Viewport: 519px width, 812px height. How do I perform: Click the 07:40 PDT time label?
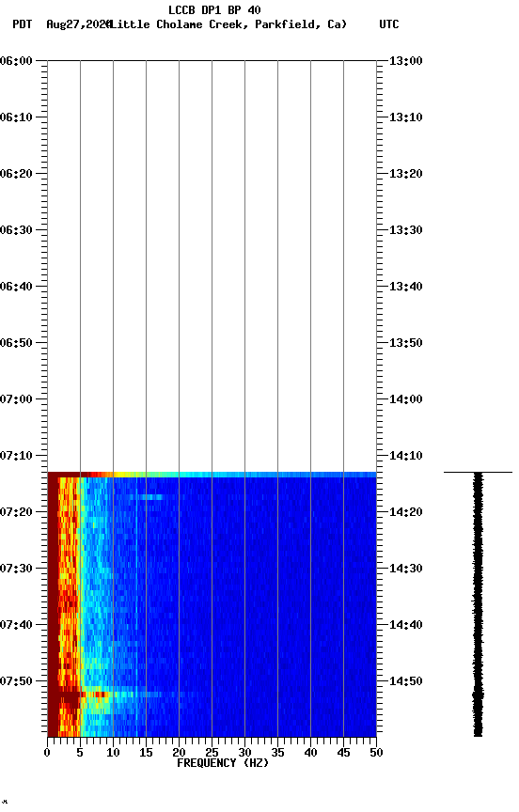[16, 626]
